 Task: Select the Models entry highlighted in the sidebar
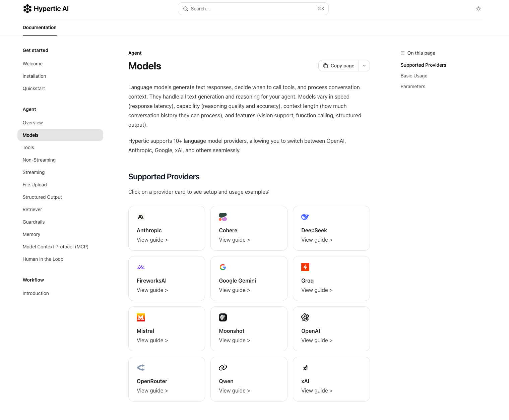coord(30,135)
